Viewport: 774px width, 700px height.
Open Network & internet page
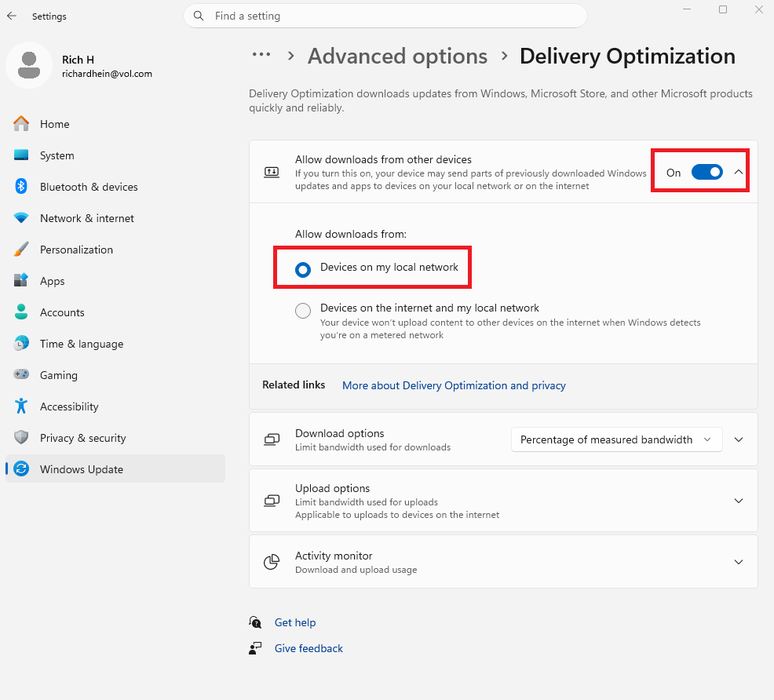click(x=115, y=218)
